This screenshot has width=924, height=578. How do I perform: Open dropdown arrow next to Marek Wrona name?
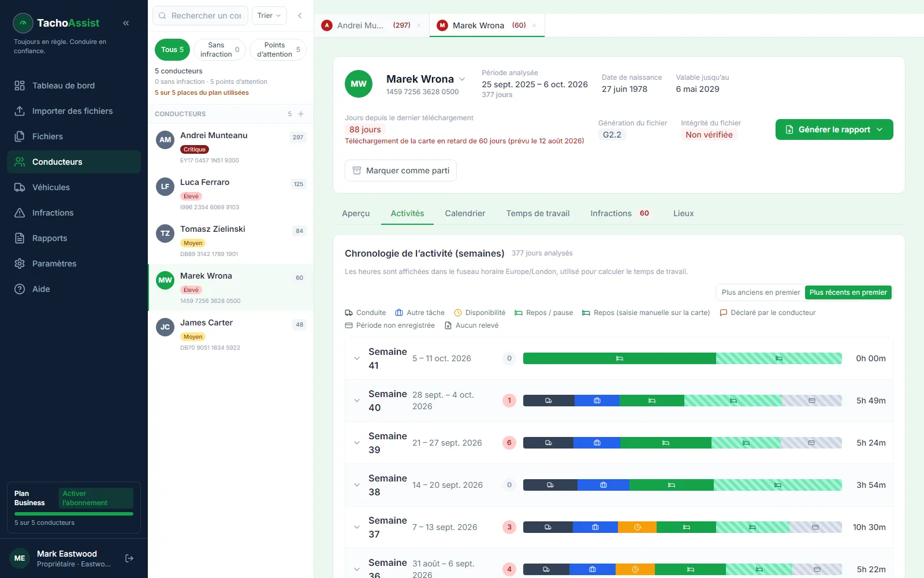click(x=462, y=79)
